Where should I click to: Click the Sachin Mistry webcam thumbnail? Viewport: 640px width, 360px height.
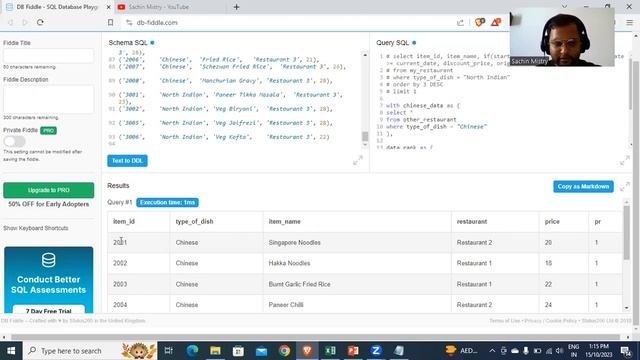coord(562,37)
